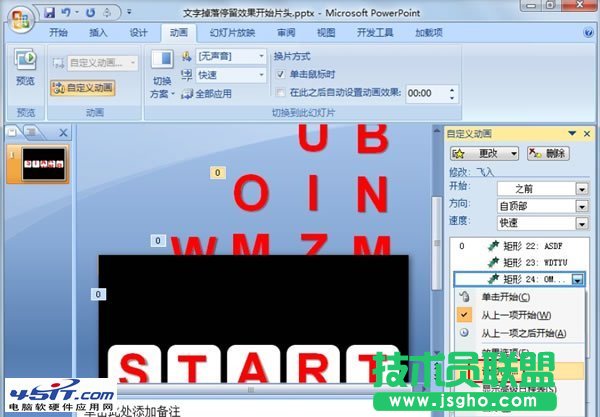The height and width of the screenshot is (417, 600).
Task: Click the Office button logo
Action: coord(20,18)
